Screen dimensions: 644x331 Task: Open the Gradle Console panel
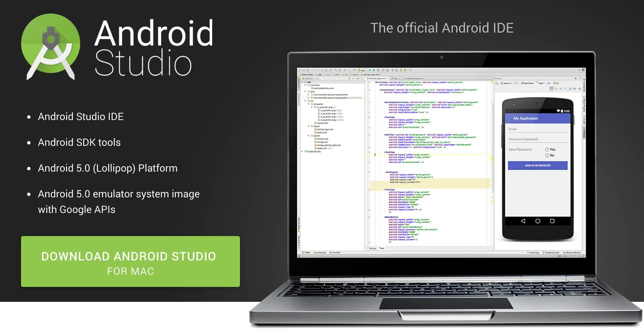(x=551, y=253)
